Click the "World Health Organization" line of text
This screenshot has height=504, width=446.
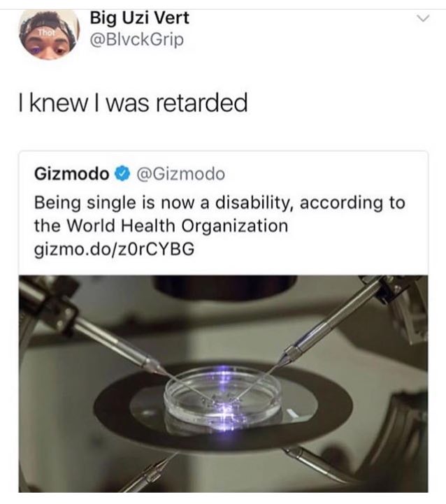click(x=178, y=226)
